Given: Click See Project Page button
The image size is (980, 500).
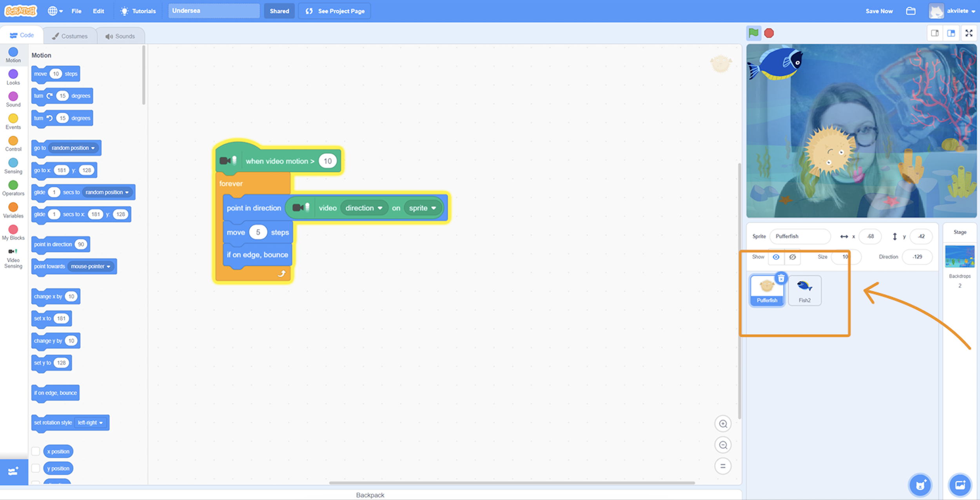Looking at the screenshot, I should (x=335, y=11).
